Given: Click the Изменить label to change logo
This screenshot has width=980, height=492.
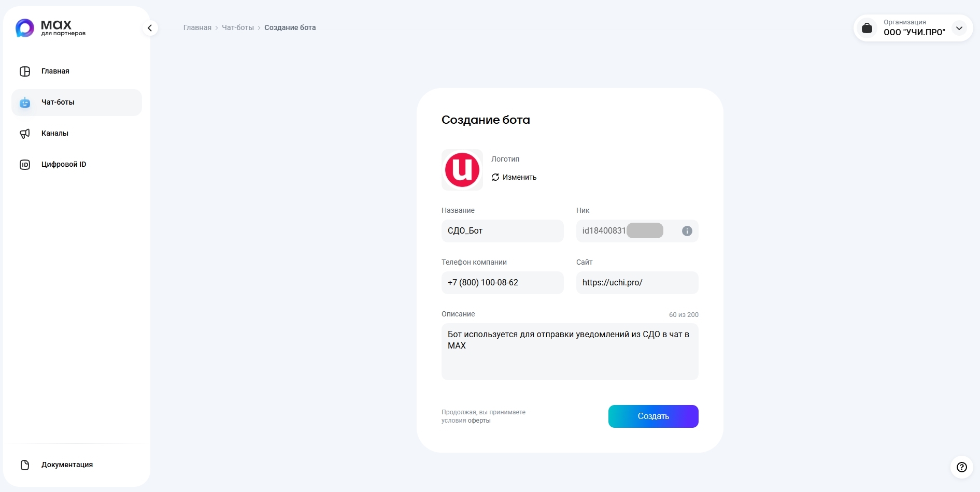Looking at the screenshot, I should click(520, 177).
